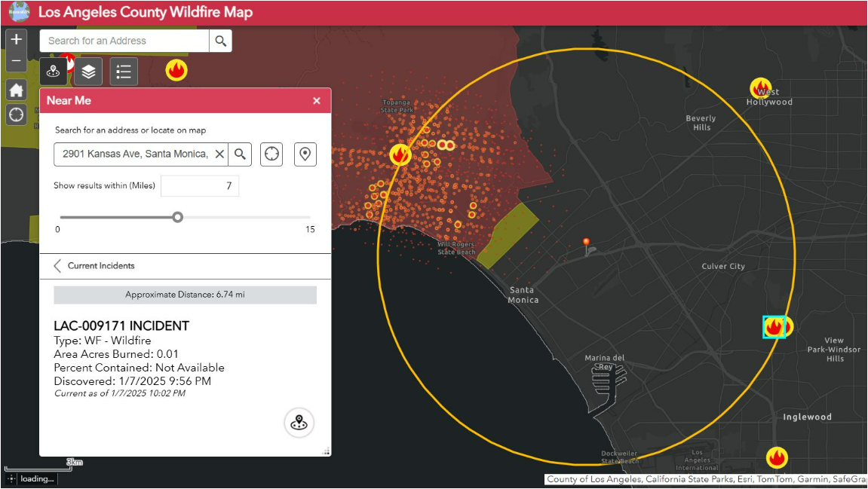Select the highlighted fire incident near Culver City
868x489 pixels.
tap(774, 327)
